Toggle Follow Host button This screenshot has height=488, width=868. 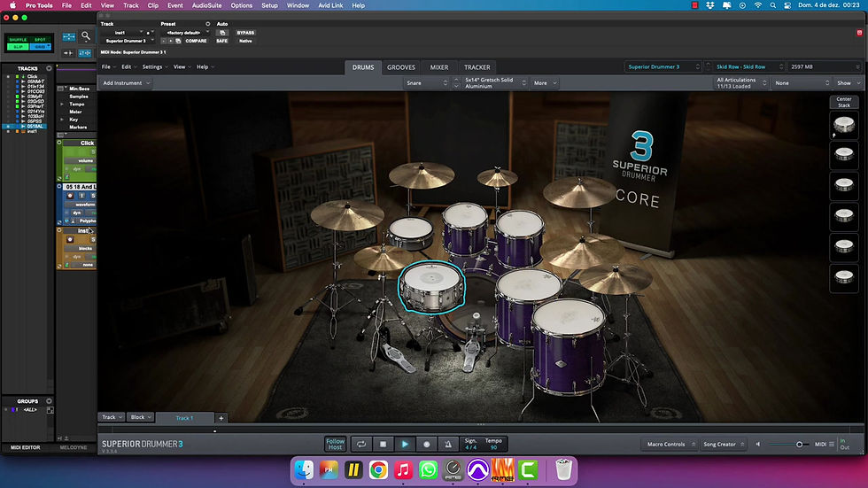335,444
